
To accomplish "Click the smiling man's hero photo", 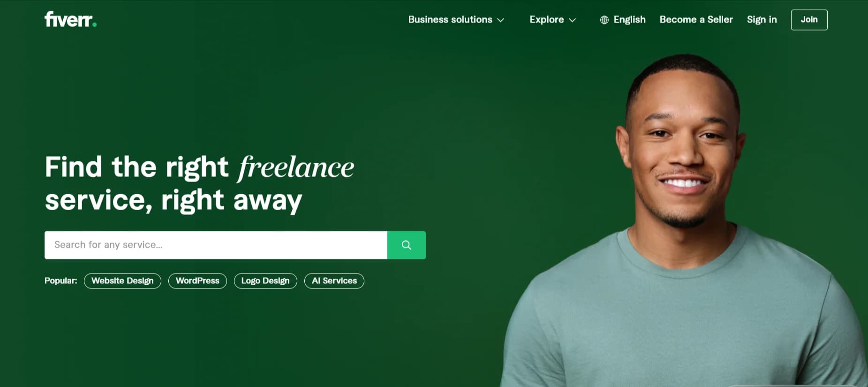I will coord(685,220).
